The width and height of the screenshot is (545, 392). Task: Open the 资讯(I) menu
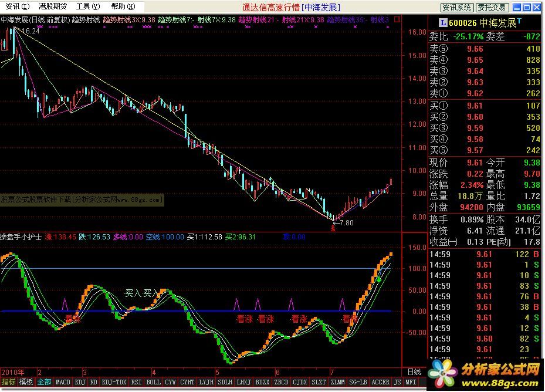17,6
